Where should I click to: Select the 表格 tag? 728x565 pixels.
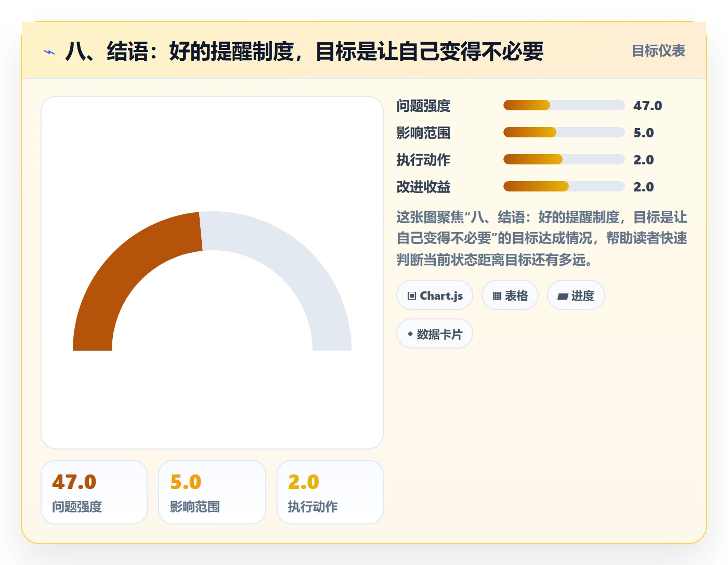510,296
